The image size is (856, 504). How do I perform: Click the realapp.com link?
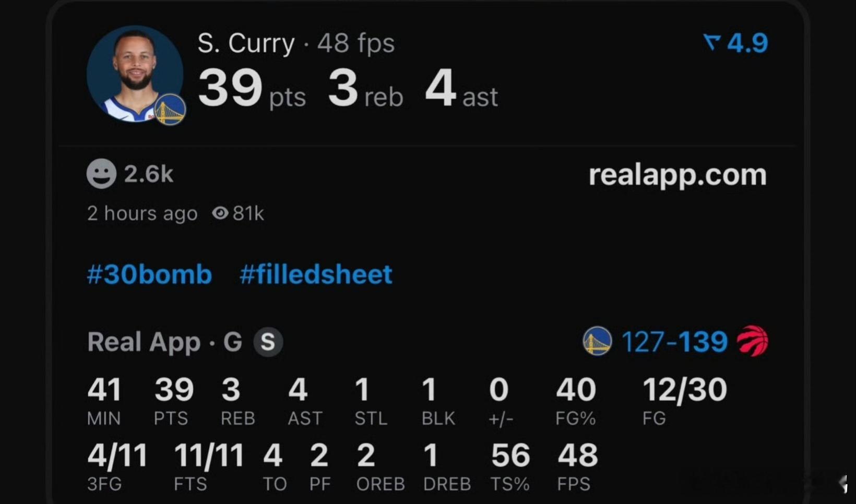click(x=677, y=175)
